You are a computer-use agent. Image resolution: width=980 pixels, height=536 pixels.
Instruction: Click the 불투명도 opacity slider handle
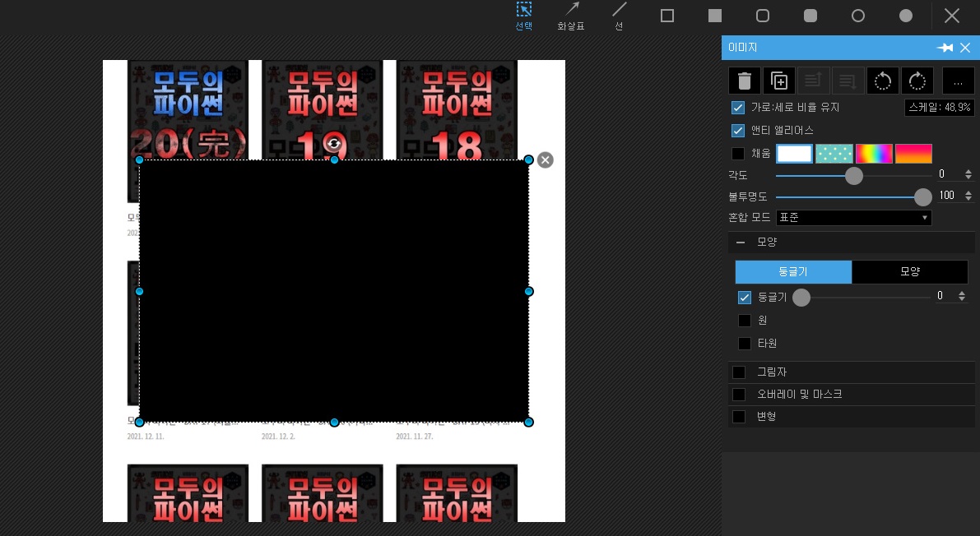922,196
